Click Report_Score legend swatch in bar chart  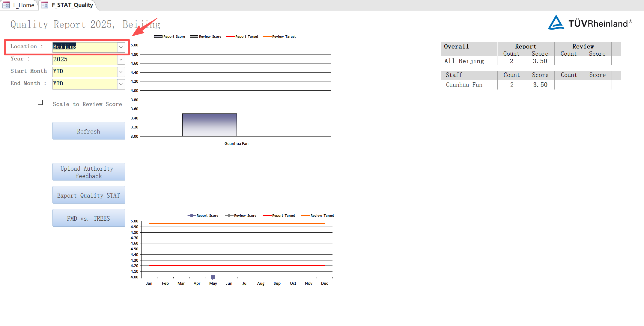click(158, 37)
